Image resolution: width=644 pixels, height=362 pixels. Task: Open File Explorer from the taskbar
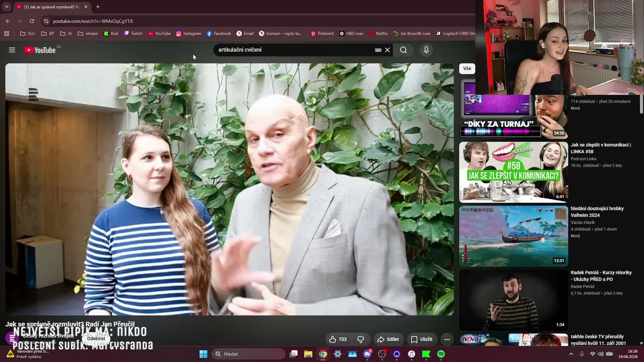308,354
